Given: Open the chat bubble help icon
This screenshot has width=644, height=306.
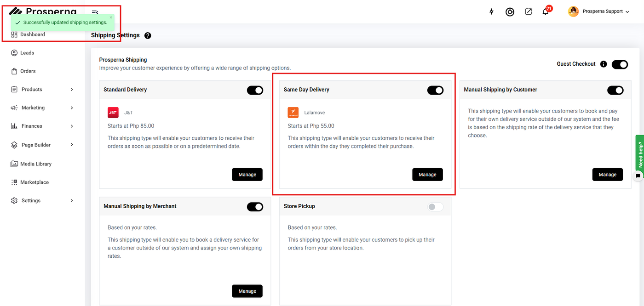Looking at the screenshot, I should (638, 176).
